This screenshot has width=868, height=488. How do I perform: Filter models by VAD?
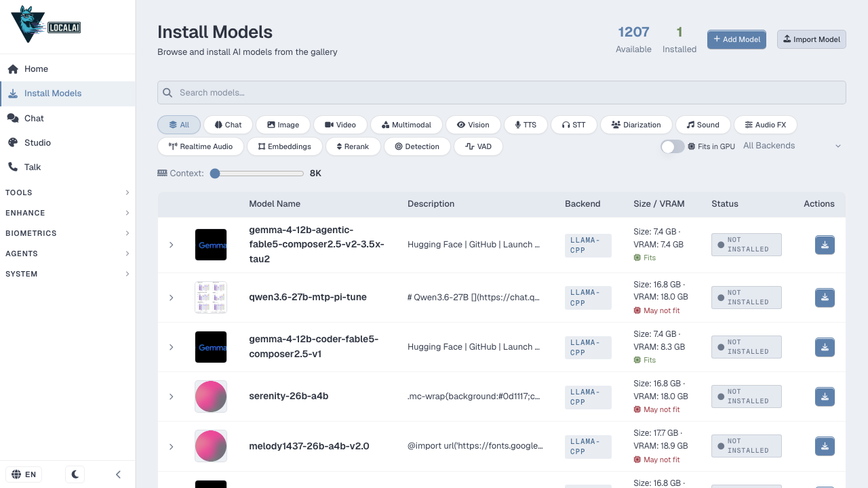tap(478, 146)
